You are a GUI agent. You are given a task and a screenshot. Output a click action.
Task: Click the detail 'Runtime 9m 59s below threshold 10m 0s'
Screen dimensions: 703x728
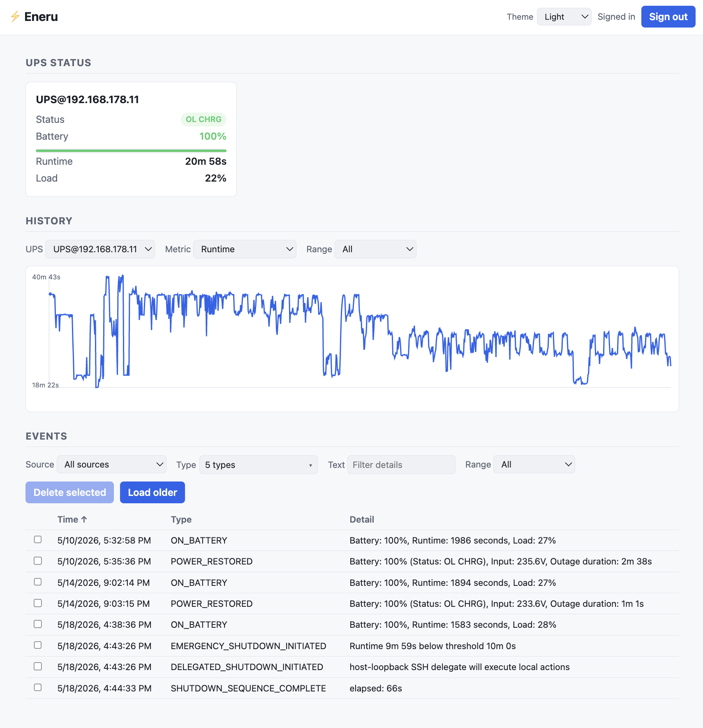pos(432,646)
